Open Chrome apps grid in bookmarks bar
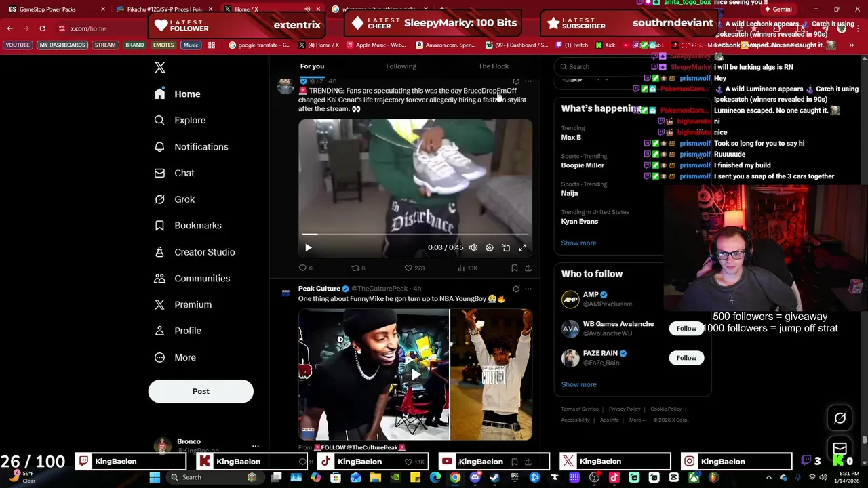This screenshot has height=488, width=868. pyautogui.click(x=212, y=45)
